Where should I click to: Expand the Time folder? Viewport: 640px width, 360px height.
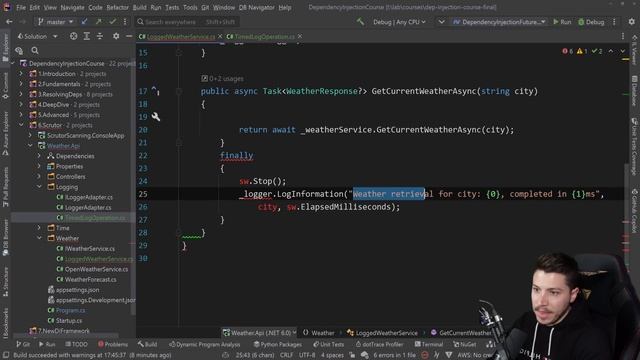coord(39,228)
